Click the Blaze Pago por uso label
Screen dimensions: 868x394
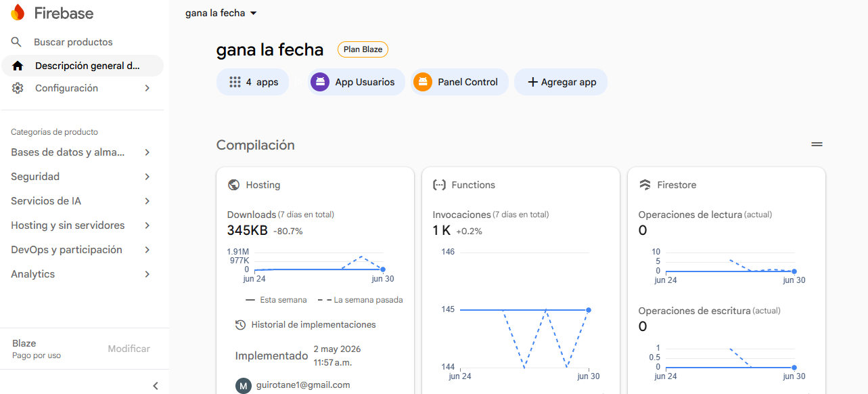click(37, 349)
